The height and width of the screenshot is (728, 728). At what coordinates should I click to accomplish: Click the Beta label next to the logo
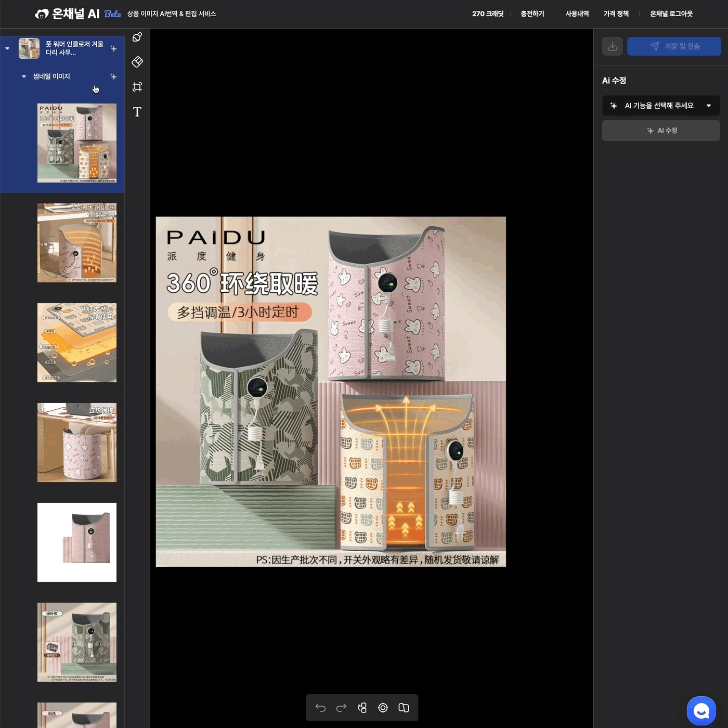coord(112,14)
